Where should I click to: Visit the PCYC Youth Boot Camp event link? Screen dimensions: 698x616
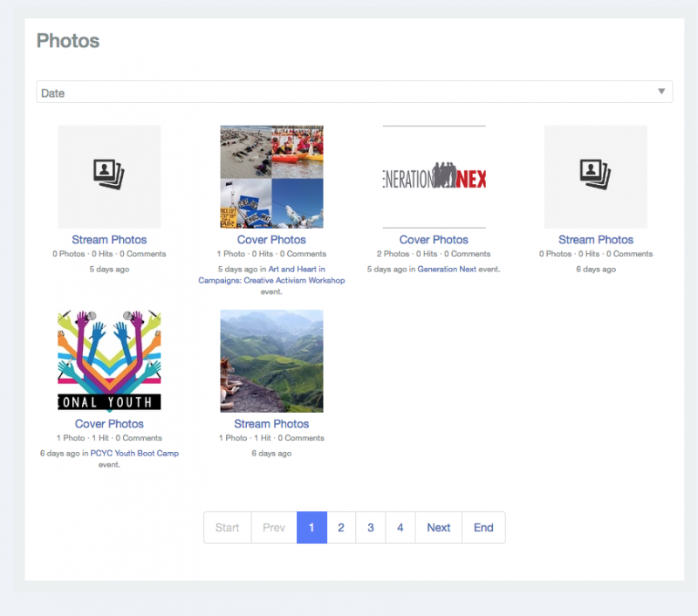pyautogui.click(x=134, y=453)
